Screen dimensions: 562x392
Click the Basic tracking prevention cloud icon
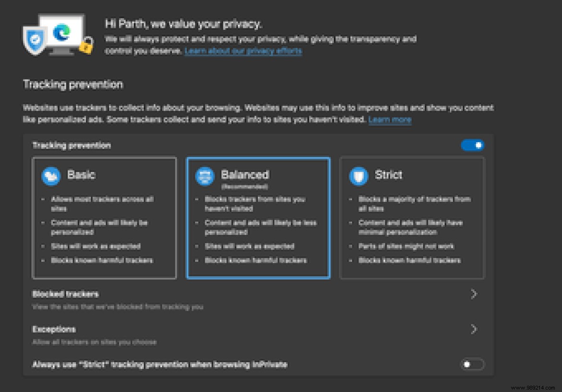tap(50, 177)
